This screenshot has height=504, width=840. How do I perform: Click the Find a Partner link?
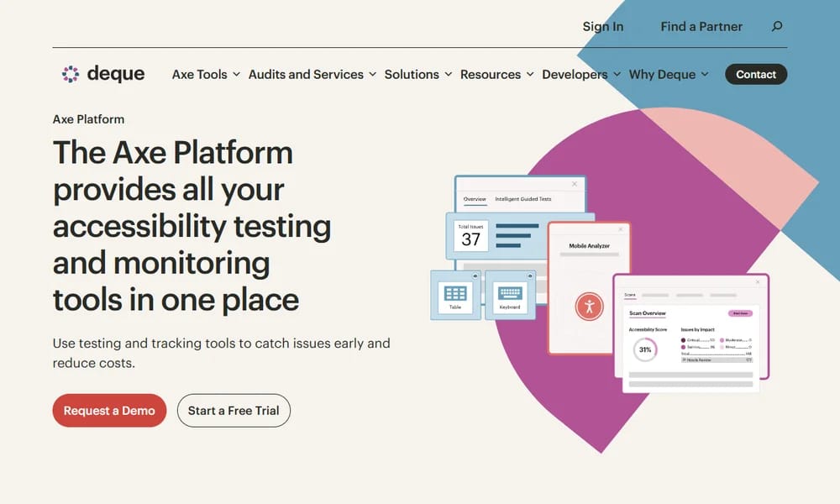tap(701, 26)
